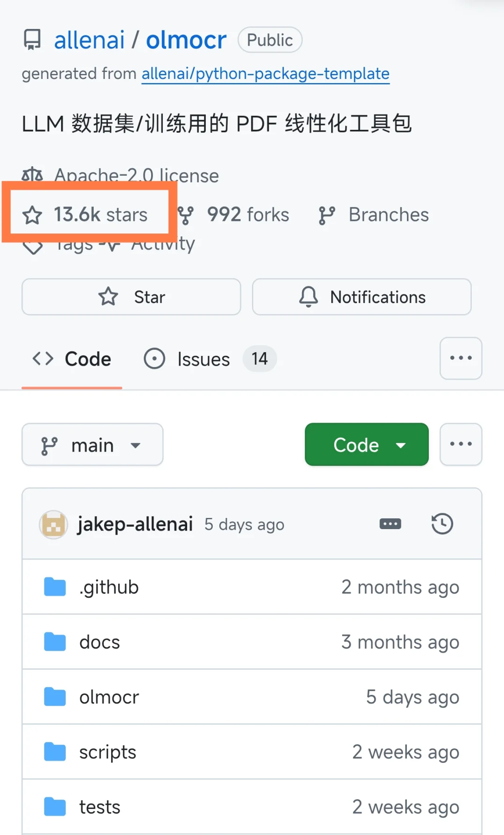Click the branch icon beside Branches
The height and width of the screenshot is (835, 504).
[327, 215]
